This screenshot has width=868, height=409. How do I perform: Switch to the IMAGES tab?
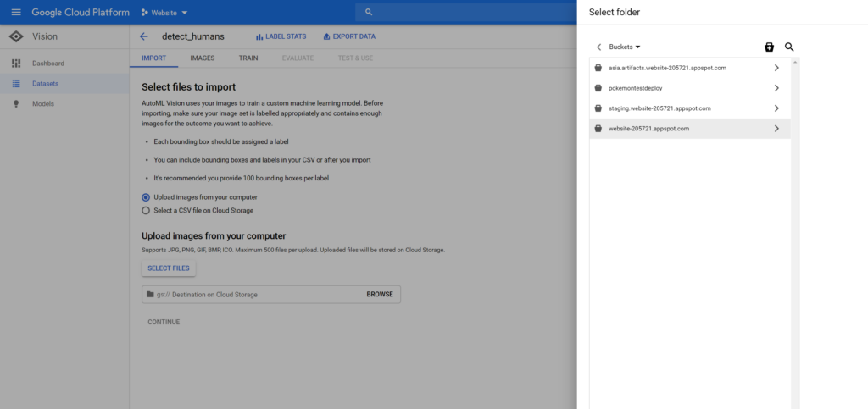[x=202, y=58]
